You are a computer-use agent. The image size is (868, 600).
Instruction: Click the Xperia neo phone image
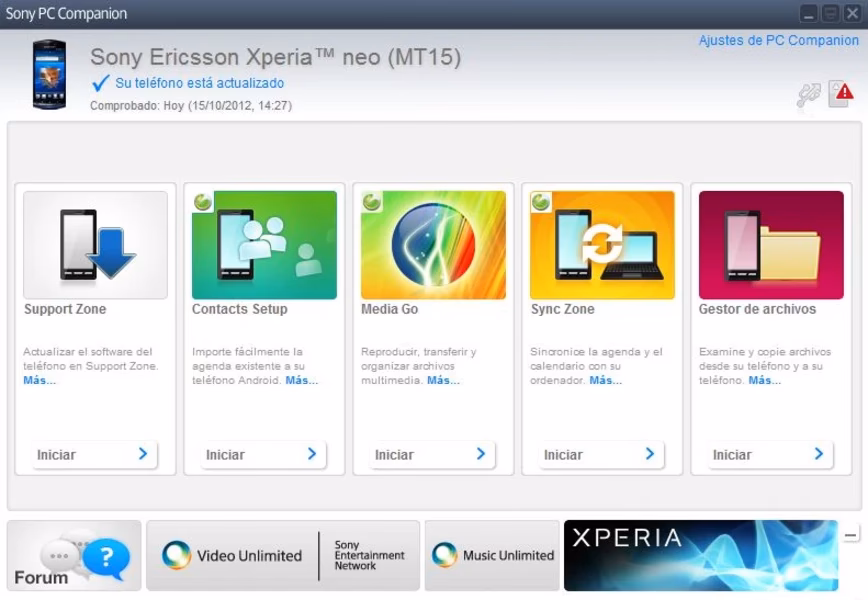point(49,75)
